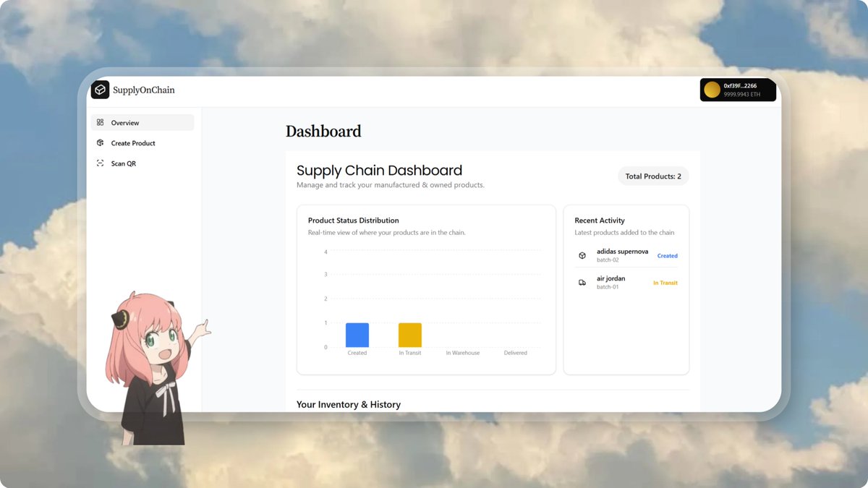The image size is (868, 488).
Task: Click the Delivered axis label
Action: pos(516,353)
